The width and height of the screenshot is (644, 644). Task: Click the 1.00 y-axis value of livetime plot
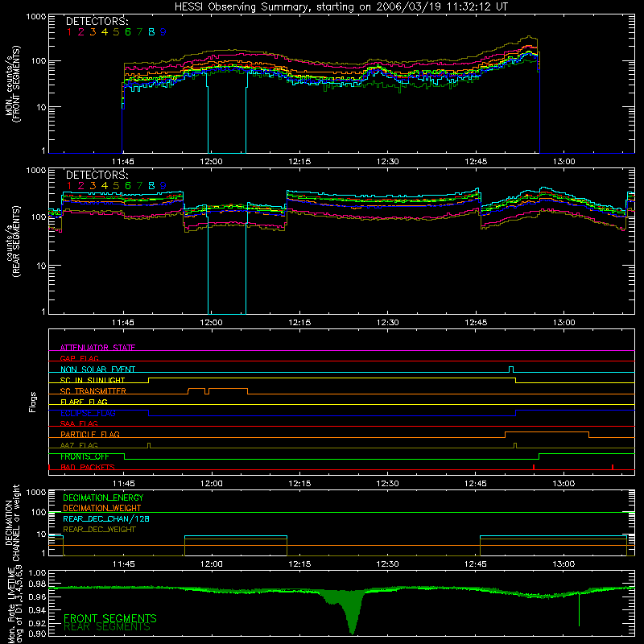tap(37, 572)
